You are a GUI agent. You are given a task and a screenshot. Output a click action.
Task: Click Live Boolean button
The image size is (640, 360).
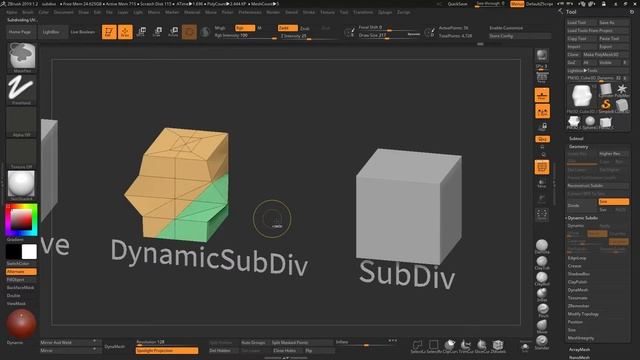(x=83, y=32)
